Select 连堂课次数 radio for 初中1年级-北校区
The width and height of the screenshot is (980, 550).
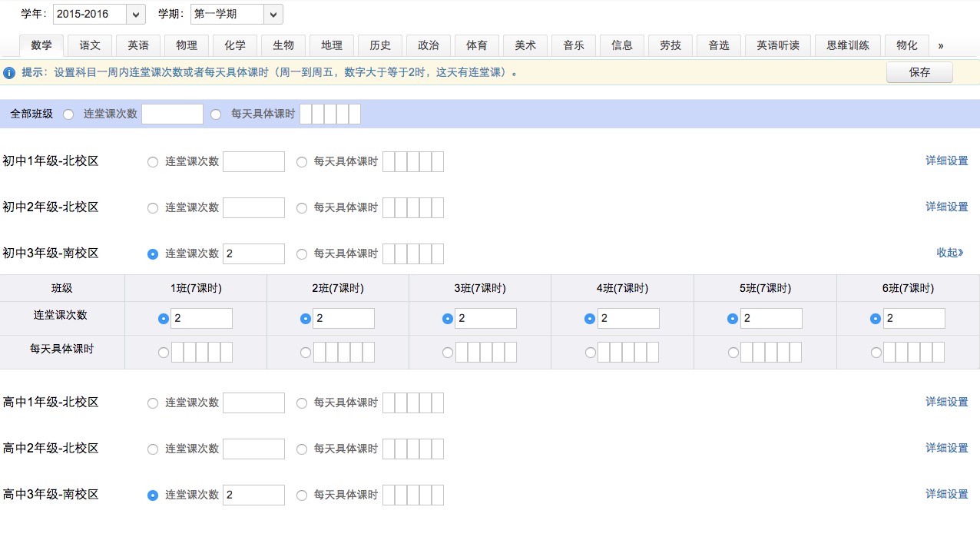point(152,161)
